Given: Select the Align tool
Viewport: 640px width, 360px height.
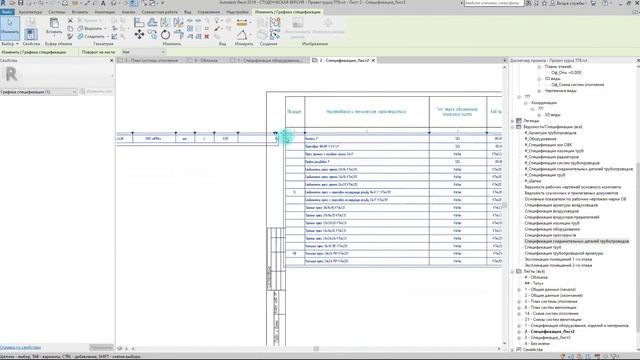Looking at the screenshot, I should pos(139,22).
